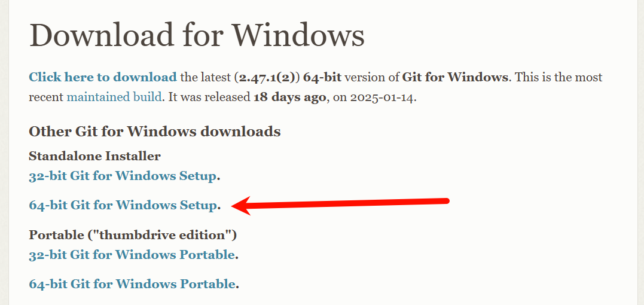Click the "Click here to download" link

102,77
